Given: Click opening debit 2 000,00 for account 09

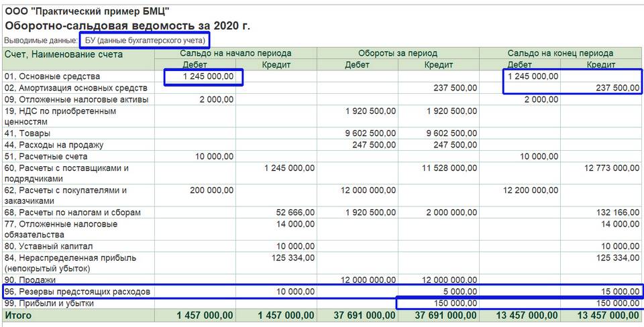Looking at the screenshot, I should (x=217, y=99).
